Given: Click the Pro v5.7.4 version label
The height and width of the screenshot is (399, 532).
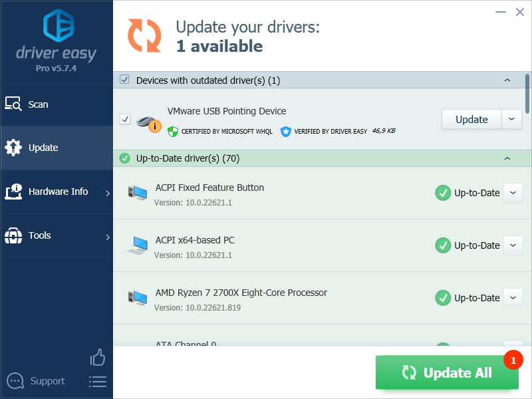Looking at the screenshot, I should (57, 68).
